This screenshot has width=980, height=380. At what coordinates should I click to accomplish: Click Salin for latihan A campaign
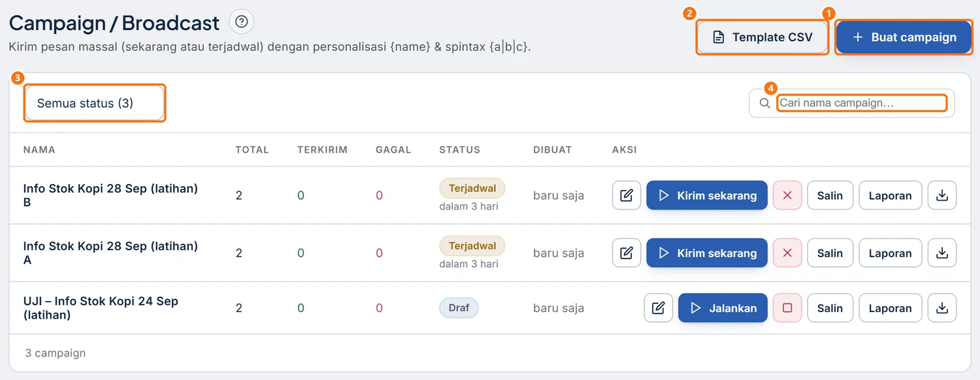[x=830, y=253]
